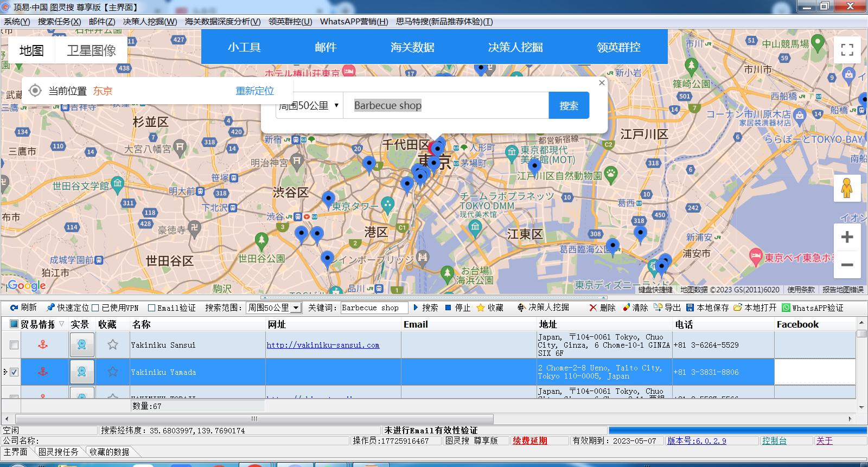Click vertical scrollbar down arrow of table
This screenshot has width=868, height=467.
coord(861,407)
